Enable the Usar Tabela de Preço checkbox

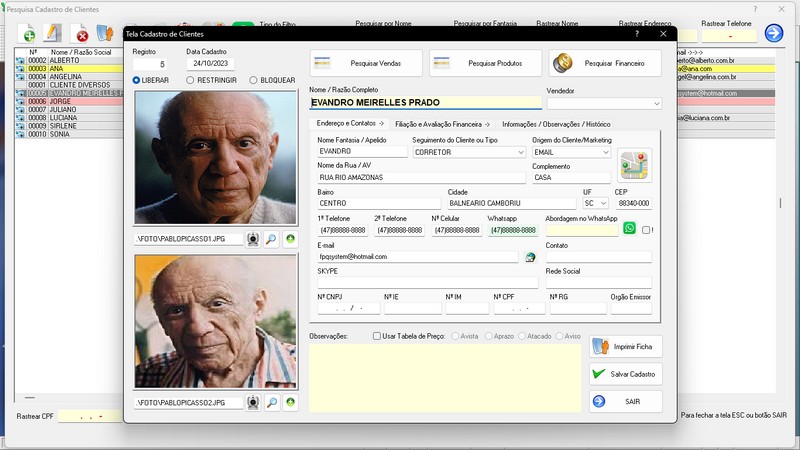point(377,336)
